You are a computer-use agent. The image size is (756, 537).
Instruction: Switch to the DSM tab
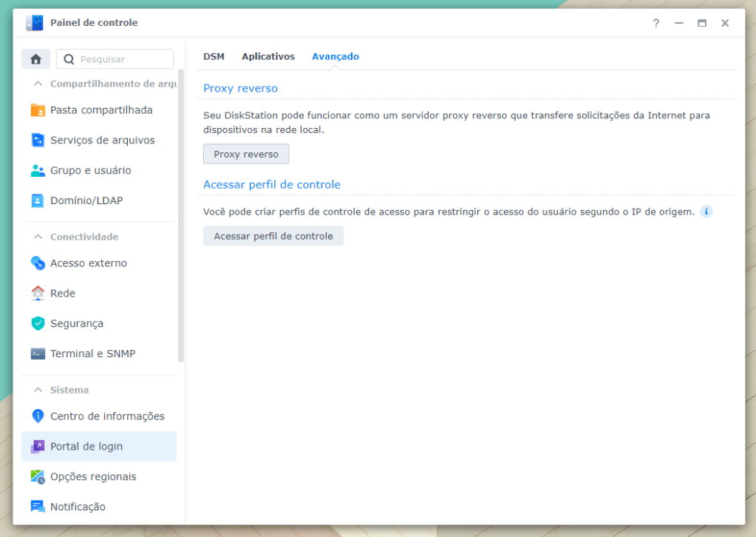[214, 57]
